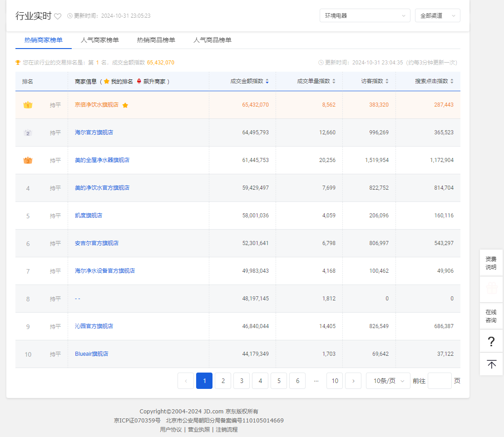
Task: Click the 48,197,145 value in rank 8 row
Action: coord(256,299)
